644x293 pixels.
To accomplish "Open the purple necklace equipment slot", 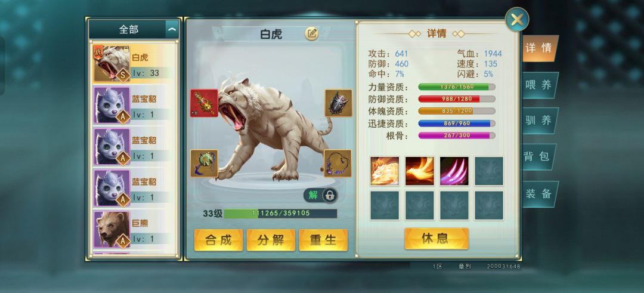I will 338,163.
